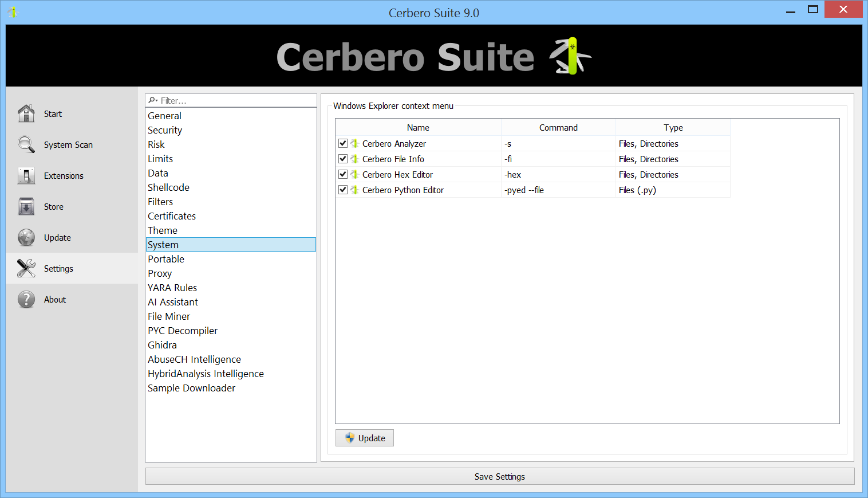Focus the Filter settings search field
Viewport: 868px width, 498px height.
click(231, 100)
